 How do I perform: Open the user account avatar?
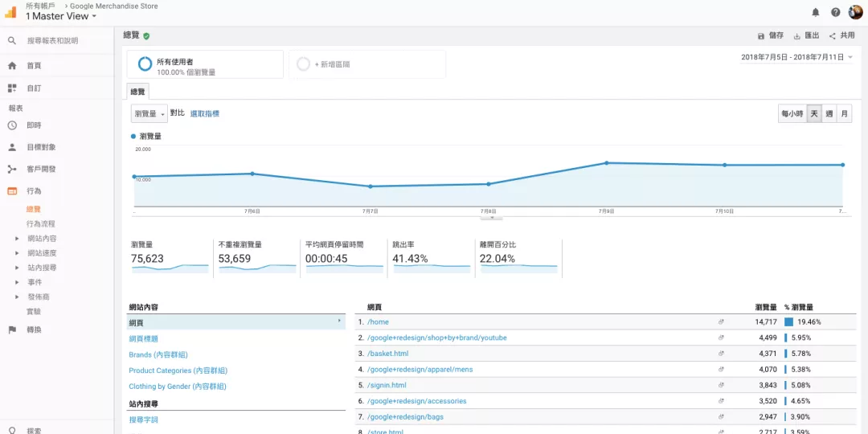click(x=856, y=12)
